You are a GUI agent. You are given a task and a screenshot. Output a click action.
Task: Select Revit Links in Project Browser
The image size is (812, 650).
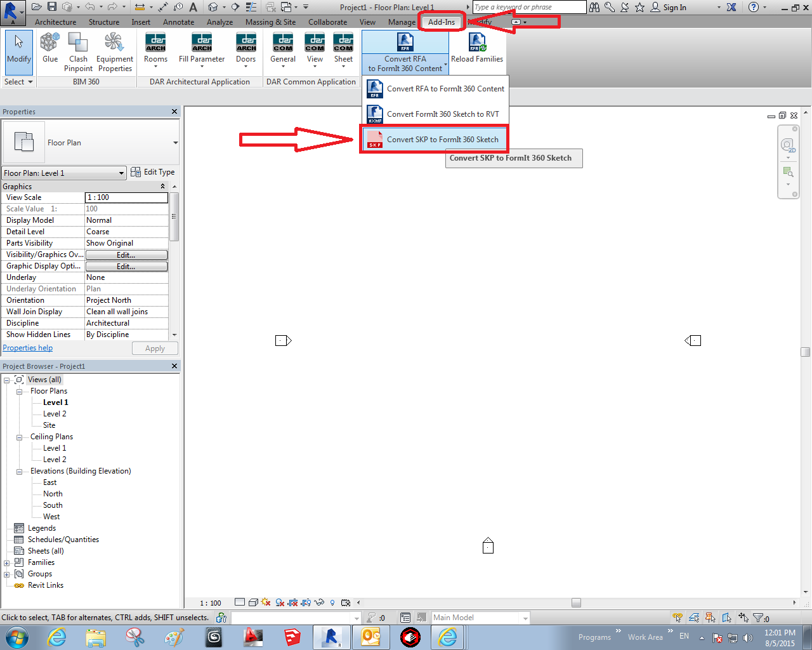pyautogui.click(x=46, y=585)
